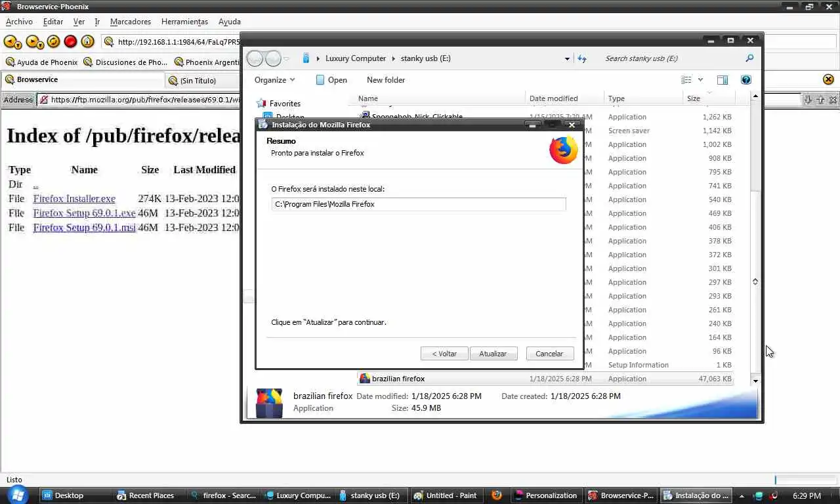Click the Explorer back arrow button

(255, 58)
